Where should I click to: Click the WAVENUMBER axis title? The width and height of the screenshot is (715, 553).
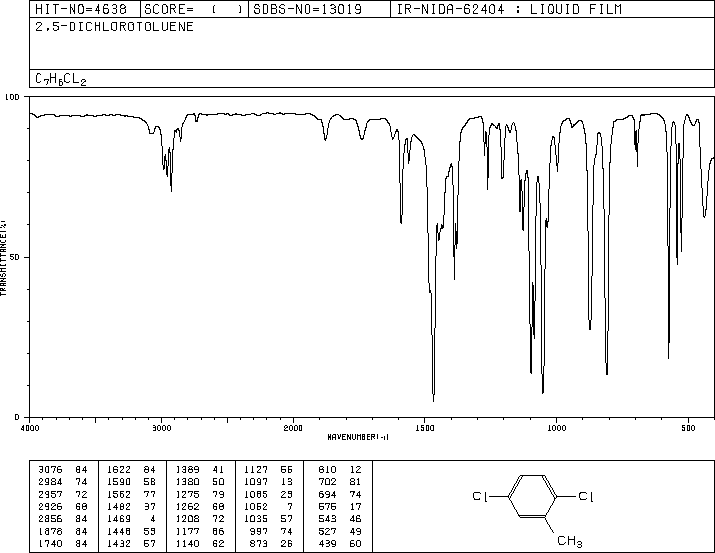pyautogui.click(x=358, y=437)
